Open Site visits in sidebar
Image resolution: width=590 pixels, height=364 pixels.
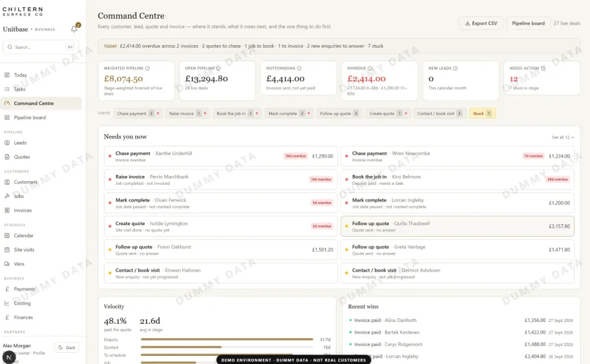(41, 250)
